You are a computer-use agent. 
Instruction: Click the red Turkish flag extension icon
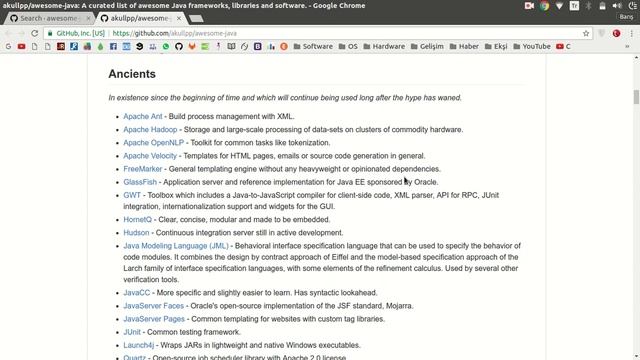[616, 33]
